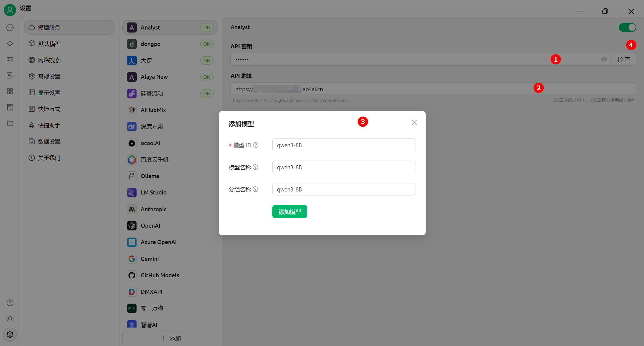
Task: Open the chat assistant icon in left sidebar
Action: tap(10, 27)
